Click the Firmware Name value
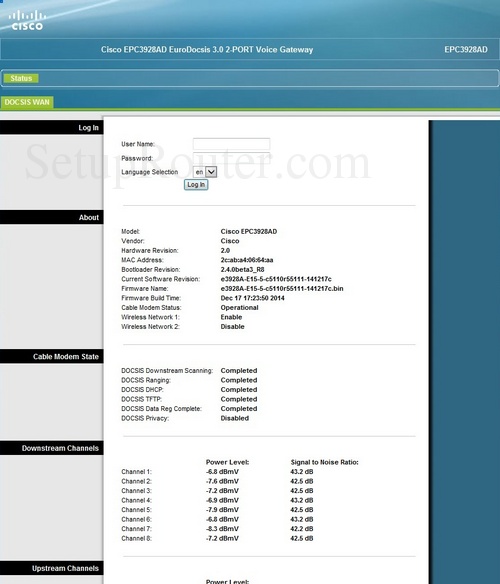500x584 pixels. pyautogui.click(x=282, y=289)
